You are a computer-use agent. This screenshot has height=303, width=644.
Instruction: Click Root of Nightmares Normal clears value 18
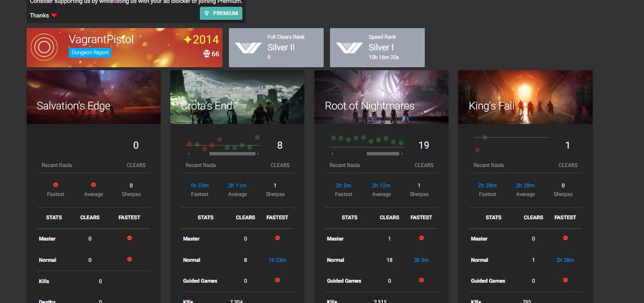pyautogui.click(x=390, y=260)
